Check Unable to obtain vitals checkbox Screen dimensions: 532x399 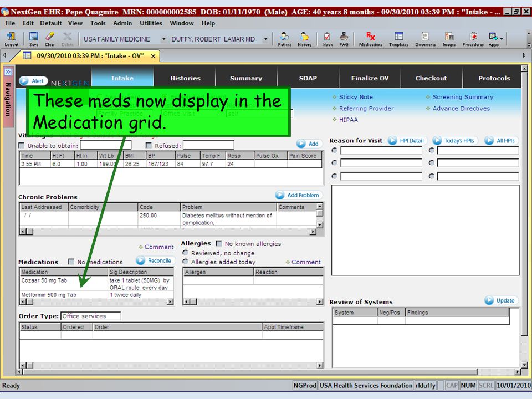[x=22, y=146]
